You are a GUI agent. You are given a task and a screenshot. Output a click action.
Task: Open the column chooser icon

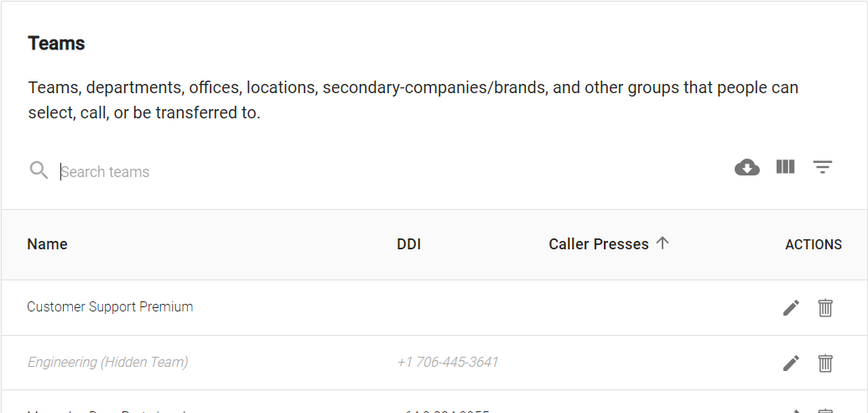click(785, 167)
